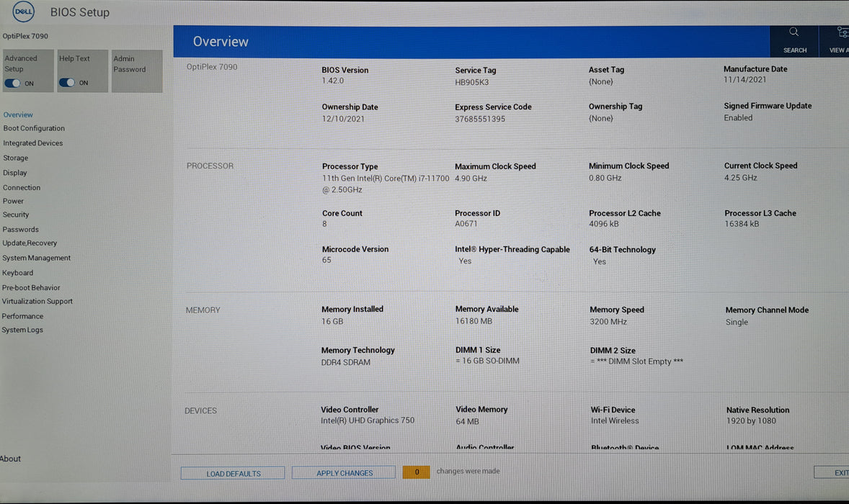Click BIOS Version value 1.42.0
The height and width of the screenshot is (504, 849).
(332, 81)
